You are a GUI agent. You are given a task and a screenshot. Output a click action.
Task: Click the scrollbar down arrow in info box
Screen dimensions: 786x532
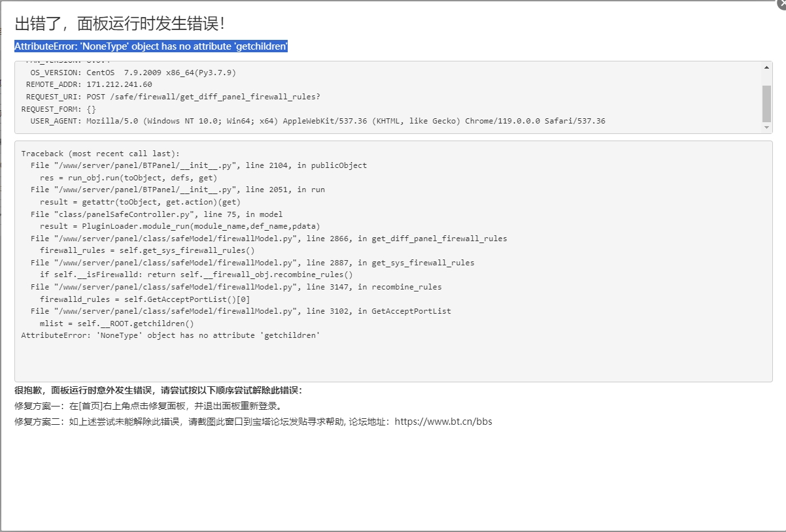click(x=766, y=127)
